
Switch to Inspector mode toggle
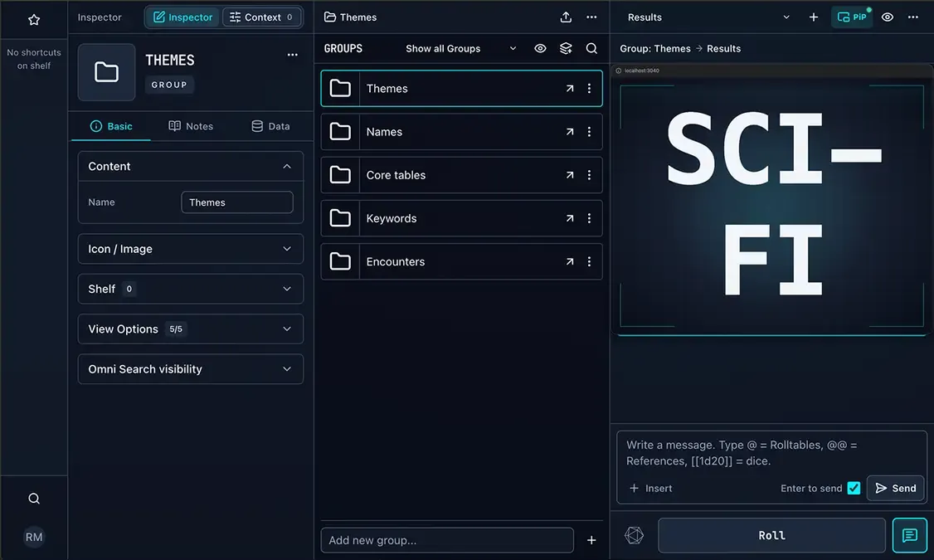tap(182, 17)
